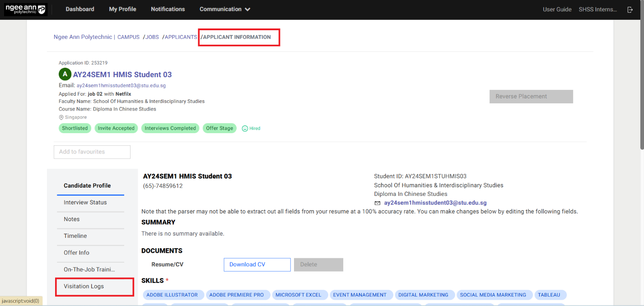
Task: Click the sign-out icon at top right
Action: pyautogui.click(x=630, y=9)
